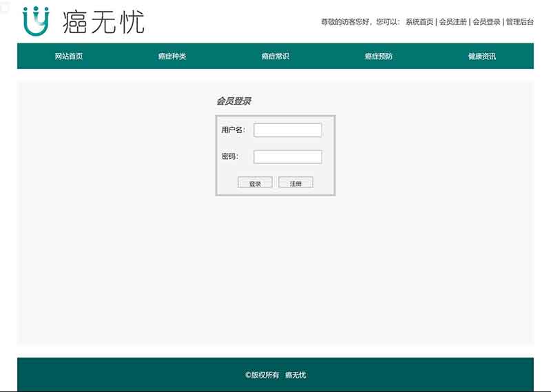The height and width of the screenshot is (392, 551).
Task: Go to 会员注册 link in header
Action: (x=453, y=22)
